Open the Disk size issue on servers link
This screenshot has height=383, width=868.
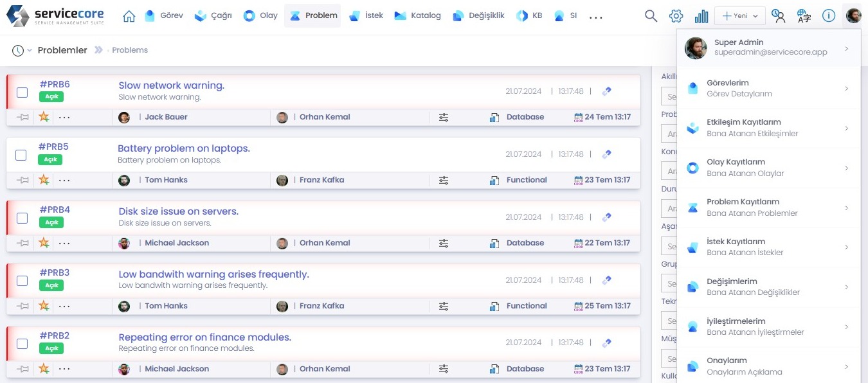pyautogui.click(x=178, y=211)
